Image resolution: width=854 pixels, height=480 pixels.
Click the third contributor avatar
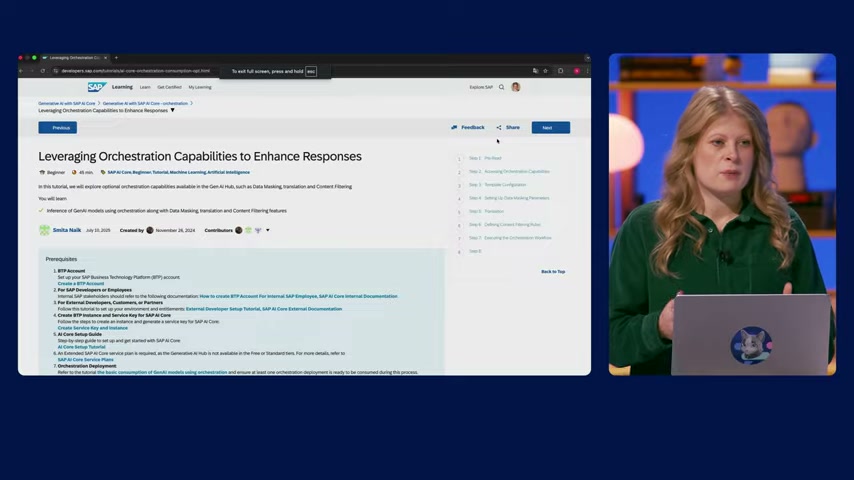click(x=258, y=230)
